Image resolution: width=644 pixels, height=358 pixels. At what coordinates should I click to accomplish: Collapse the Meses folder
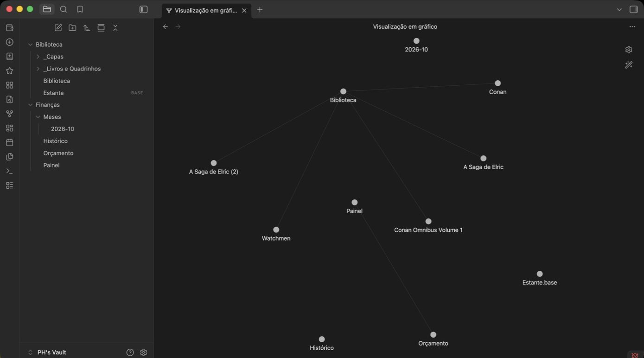[x=38, y=117]
